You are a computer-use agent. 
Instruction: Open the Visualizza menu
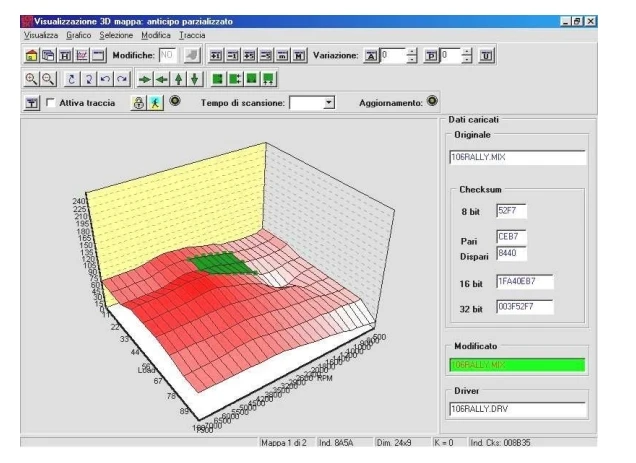click(x=41, y=35)
